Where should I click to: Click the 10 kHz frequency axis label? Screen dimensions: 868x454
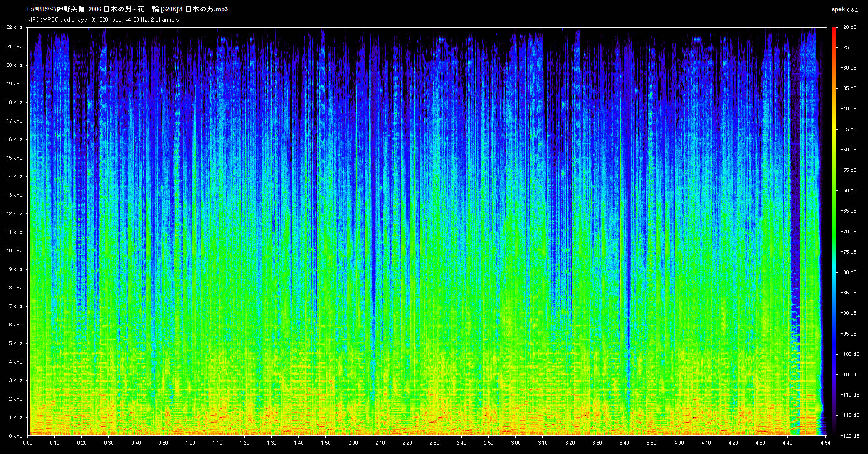(14, 251)
